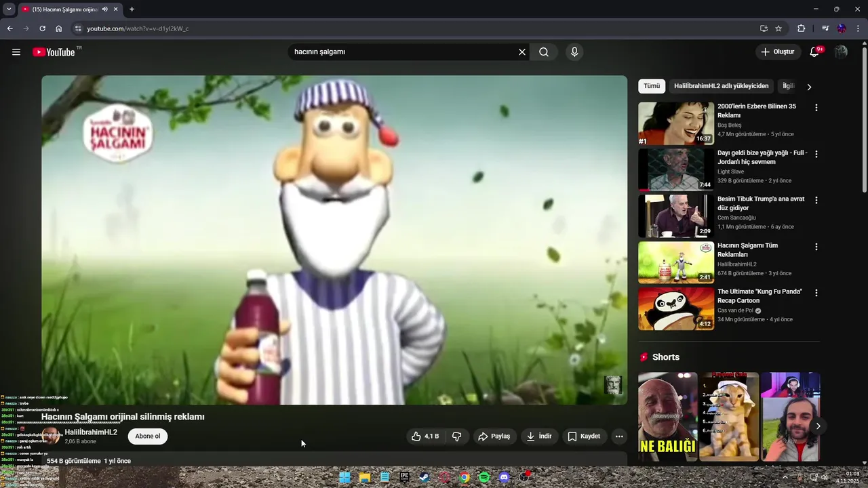Image resolution: width=868 pixels, height=488 pixels.
Task: Open 'Besim Tibuk Trump'a' video thumbnail
Action: [x=676, y=216]
